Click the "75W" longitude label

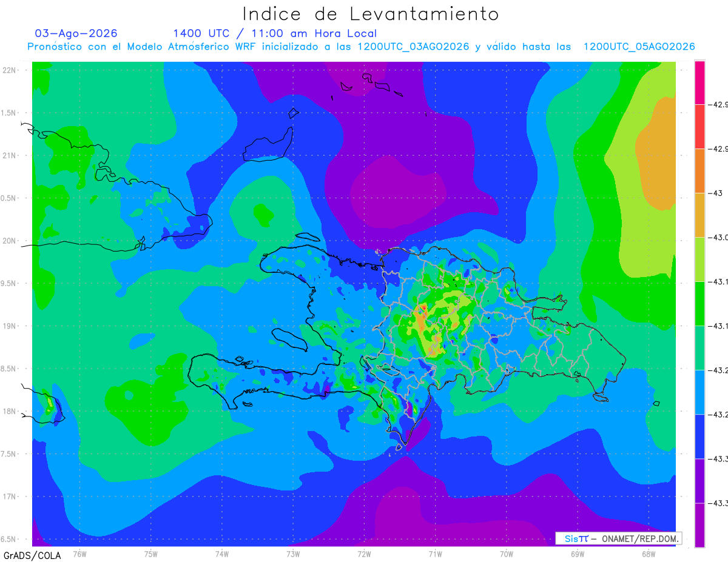pos(151,554)
